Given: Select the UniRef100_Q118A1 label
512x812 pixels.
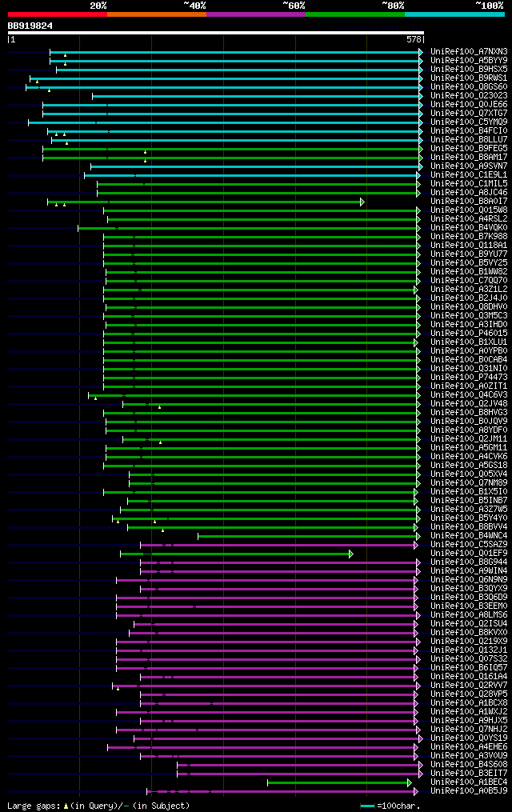Looking at the screenshot, I should (469, 246).
